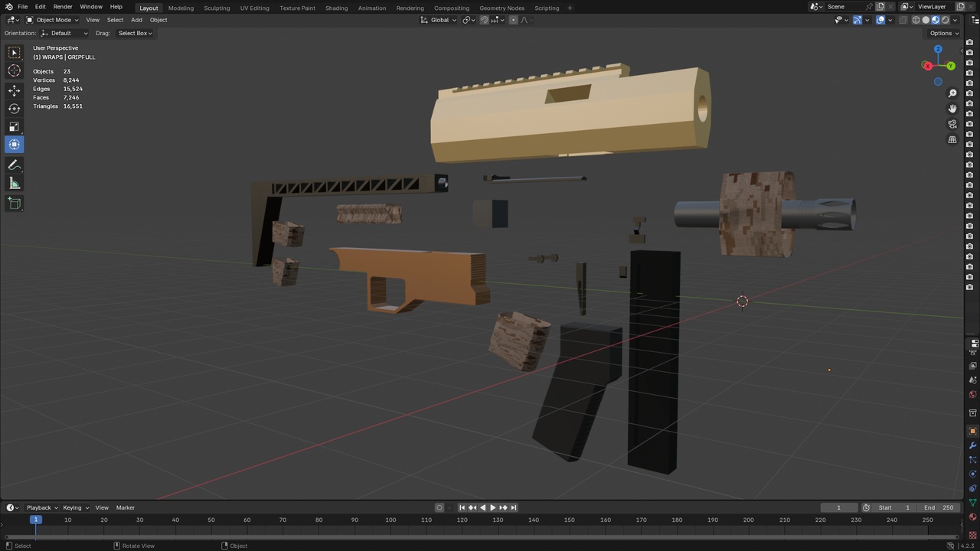
Task: Open the Modifiers properties tab
Action: [x=973, y=445]
